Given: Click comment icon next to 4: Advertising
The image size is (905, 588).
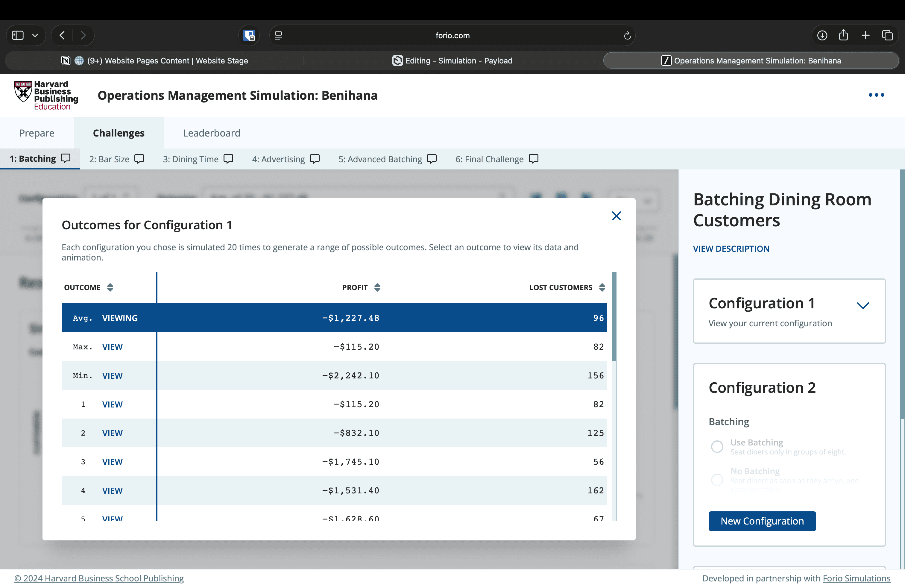Looking at the screenshot, I should pyautogui.click(x=315, y=159).
